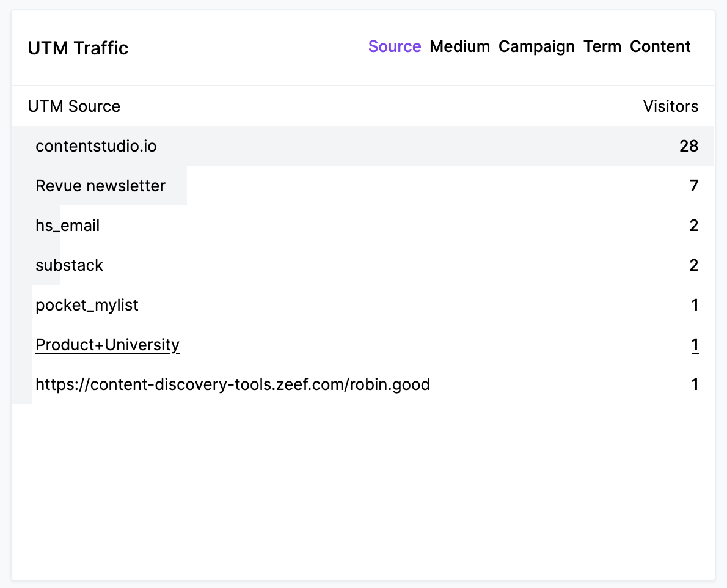Click the contentstudio.io source row
727x588 pixels.
(96, 146)
